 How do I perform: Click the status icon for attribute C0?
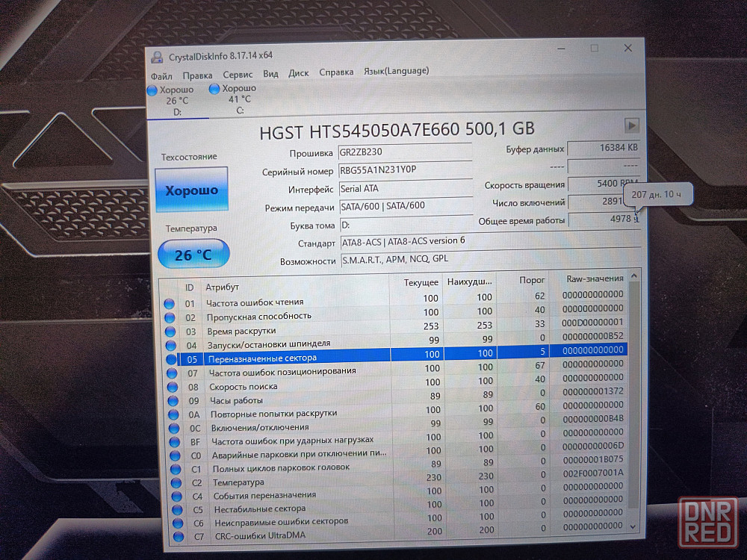(175, 455)
